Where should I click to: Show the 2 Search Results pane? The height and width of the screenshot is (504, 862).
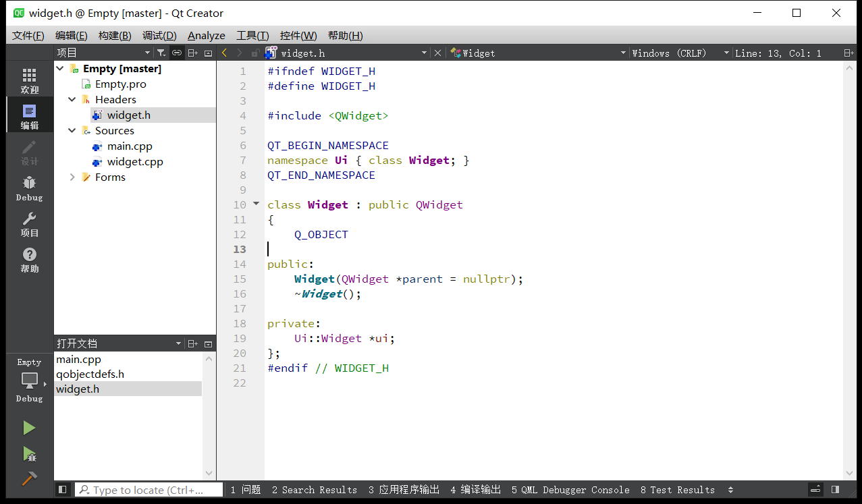[x=315, y=490]
